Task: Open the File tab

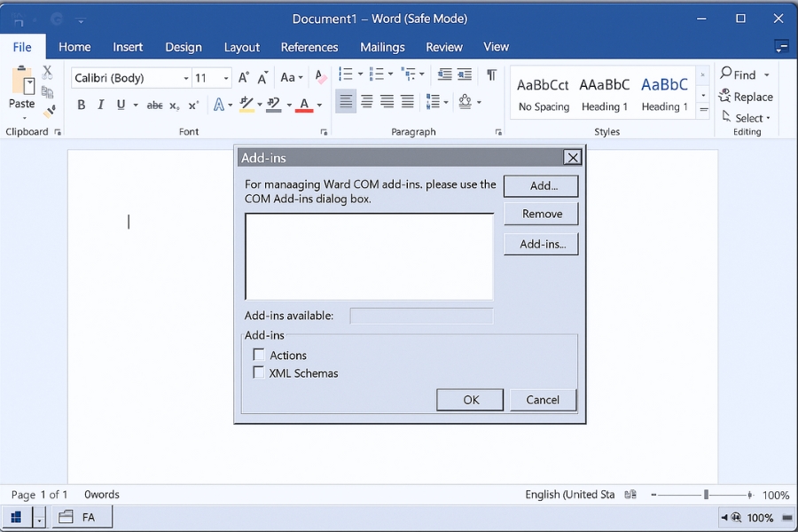Action: [22, 47]
